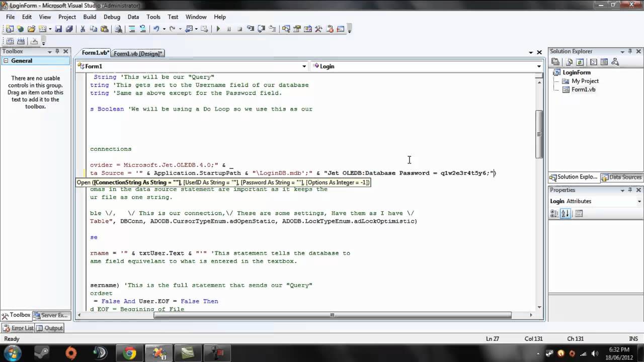Open the Tools menu
This screenshot has height=362, width=644.
153,17
